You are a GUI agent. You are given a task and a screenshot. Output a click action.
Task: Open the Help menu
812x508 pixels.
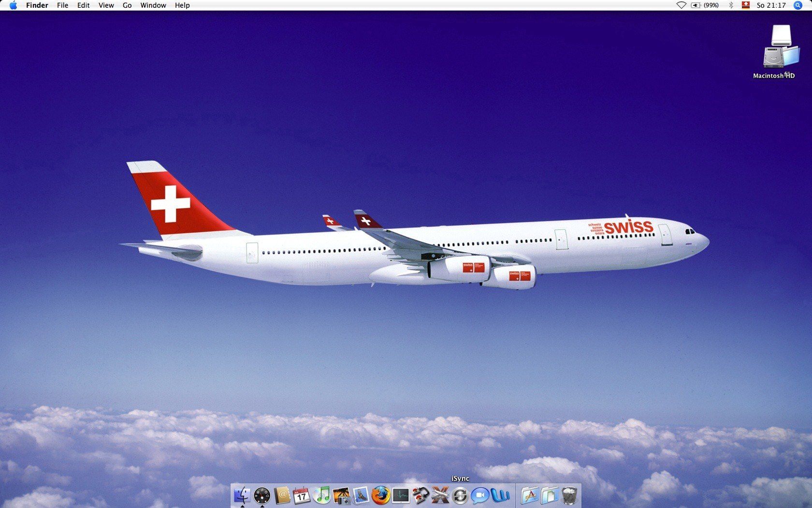pos(182,5)
